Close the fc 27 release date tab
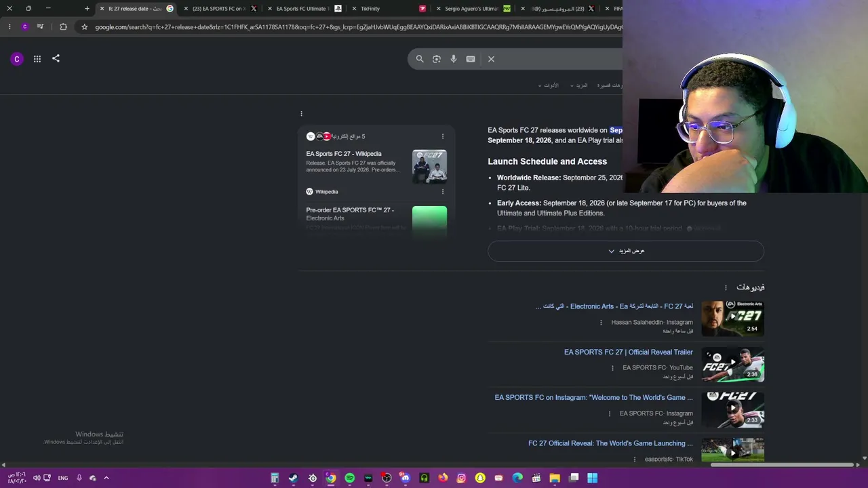This screenshot has height=488, width=868. point(102,9)
